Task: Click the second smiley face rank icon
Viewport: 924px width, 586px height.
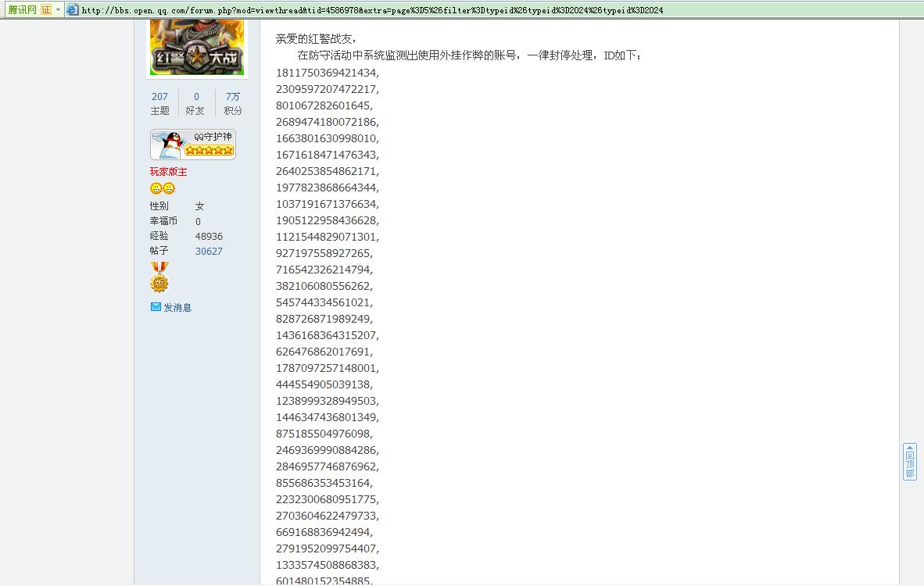Action: coord(169,188)
